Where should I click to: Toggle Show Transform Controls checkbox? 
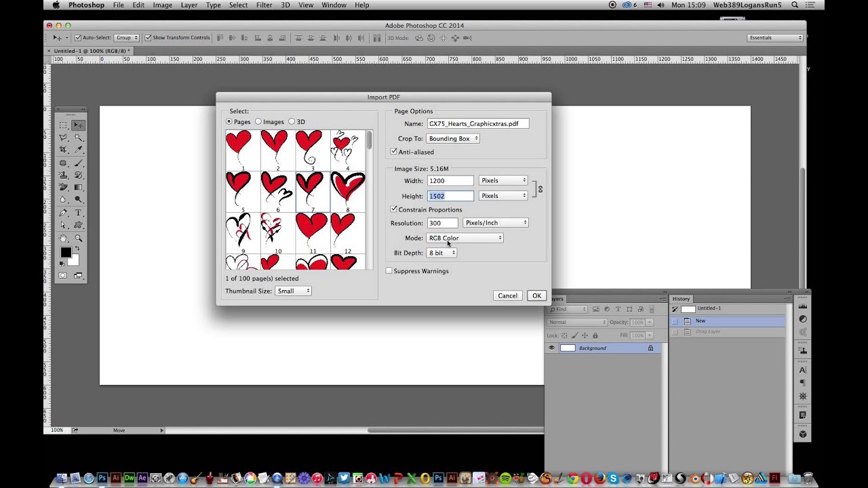pos(148,38)
